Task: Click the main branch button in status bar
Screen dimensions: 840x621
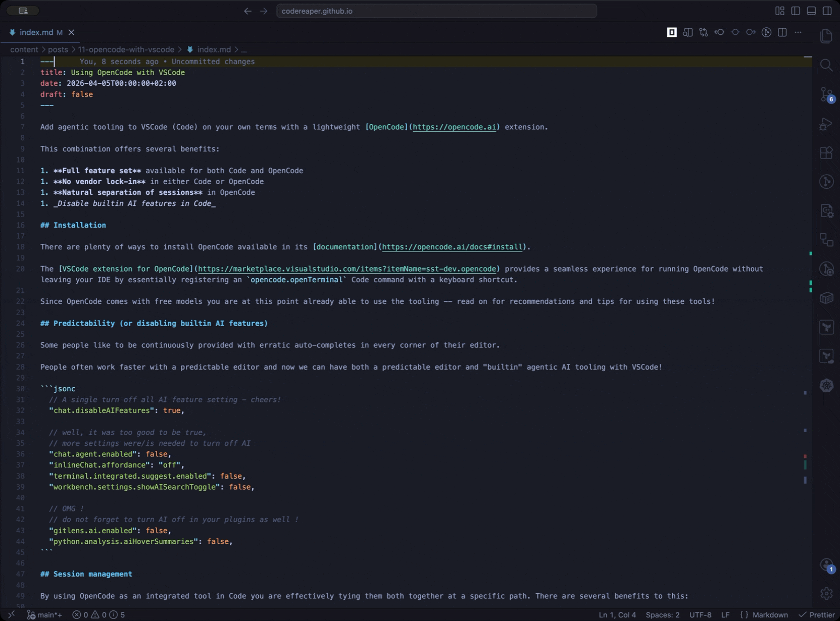Action: [x=45, y=614]
